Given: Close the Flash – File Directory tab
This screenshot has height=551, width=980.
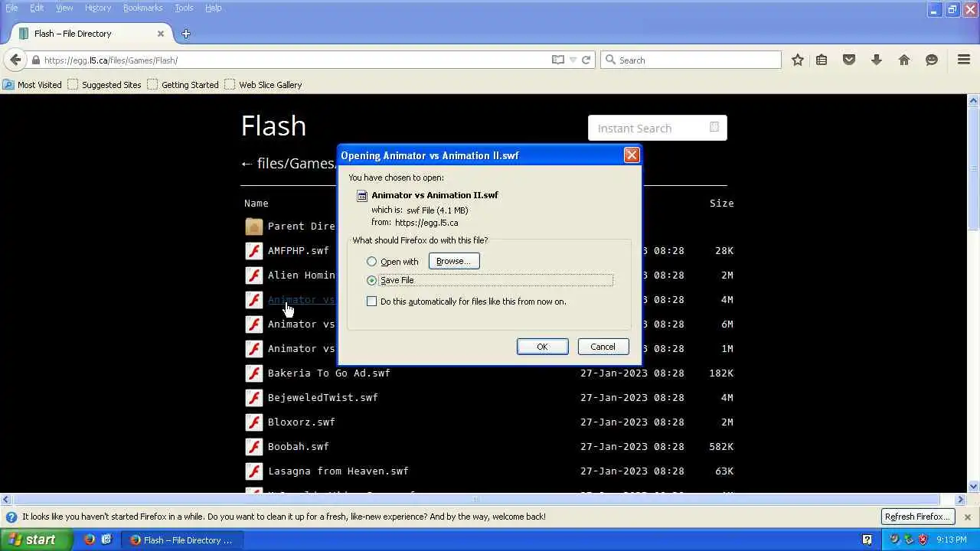Looking at the screenshot, I should click(x=161, y=34).
